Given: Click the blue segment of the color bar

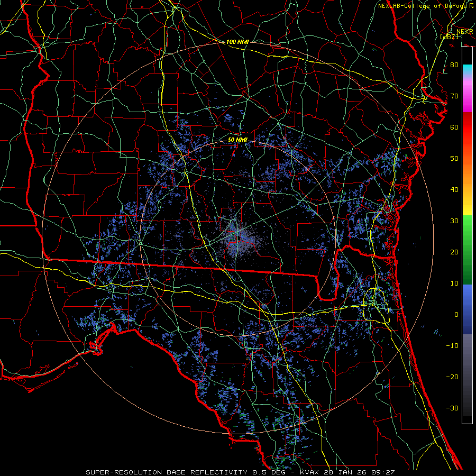Looking at the screenshot, I should coord(467,309).
